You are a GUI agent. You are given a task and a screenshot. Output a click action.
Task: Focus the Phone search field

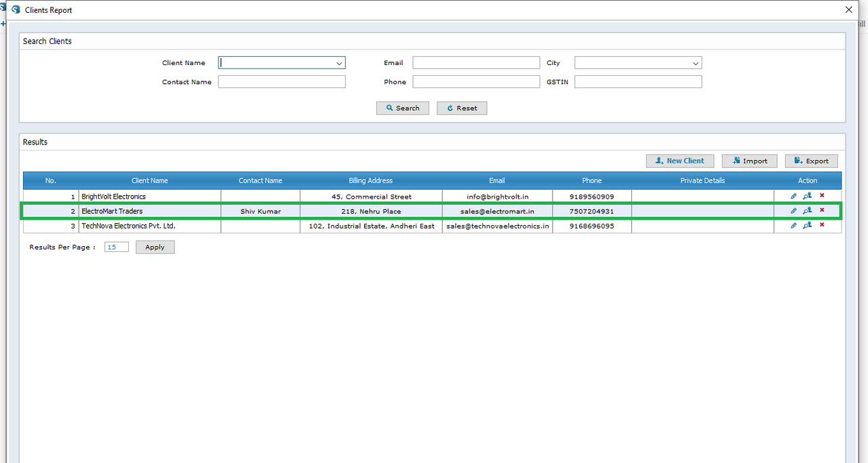click(476, 82)
